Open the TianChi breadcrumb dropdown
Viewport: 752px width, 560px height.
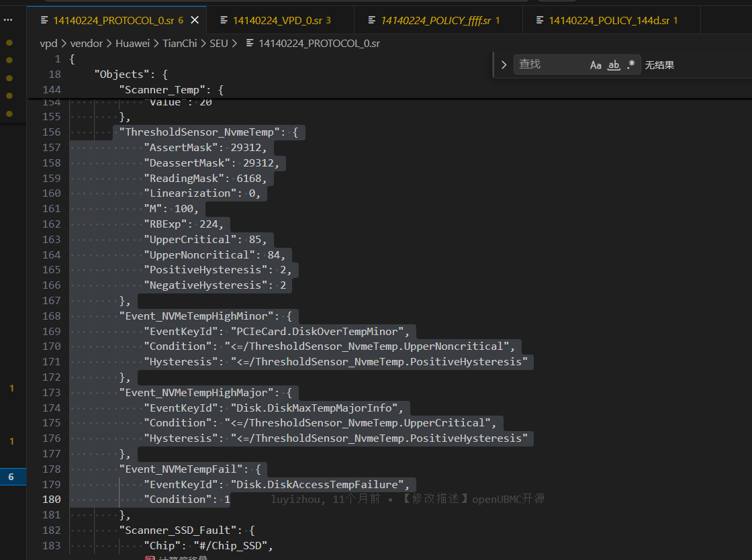(181, 43)
